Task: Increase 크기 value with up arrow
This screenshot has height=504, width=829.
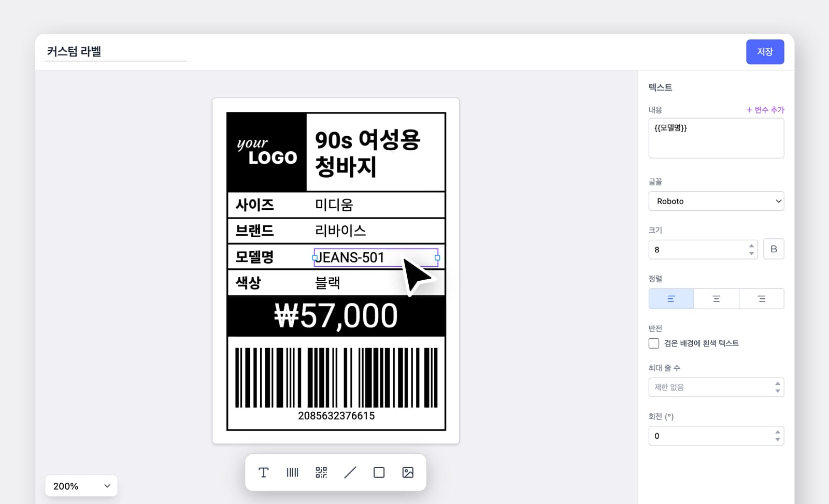Action: tap(751, 246)
